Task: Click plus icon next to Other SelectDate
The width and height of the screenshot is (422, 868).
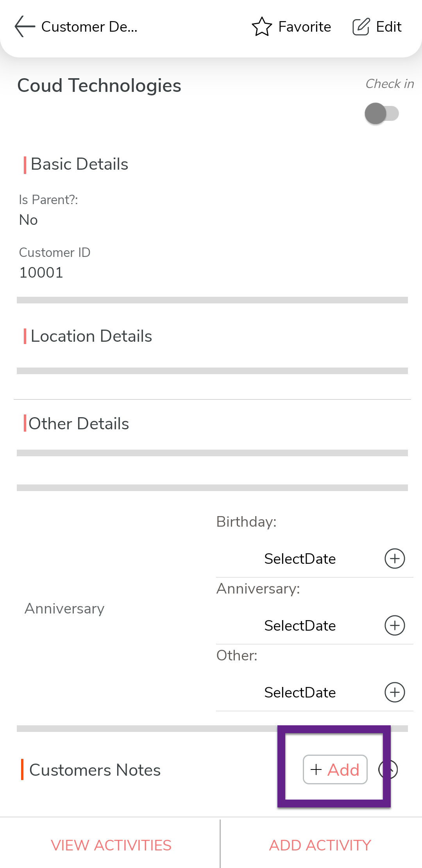Action: click(x=395, y=692)
